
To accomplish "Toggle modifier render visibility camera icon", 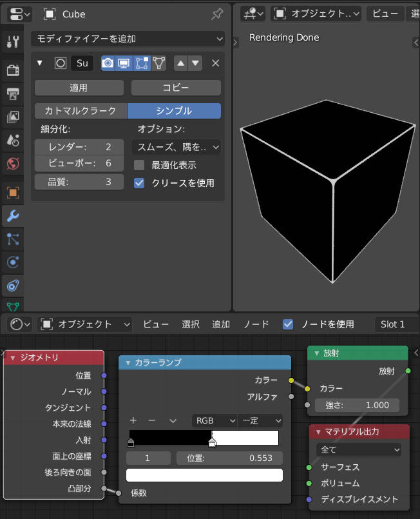I will pos(108,63).
